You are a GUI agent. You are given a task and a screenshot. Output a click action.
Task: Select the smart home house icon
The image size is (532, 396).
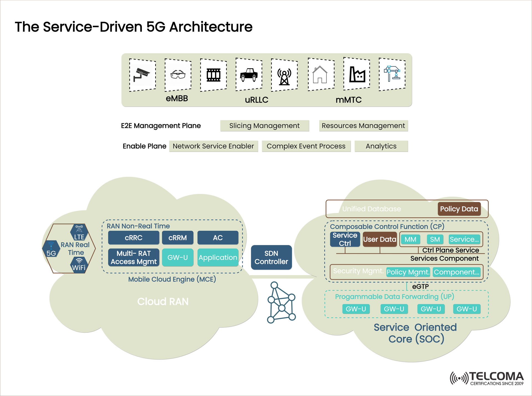320,75
